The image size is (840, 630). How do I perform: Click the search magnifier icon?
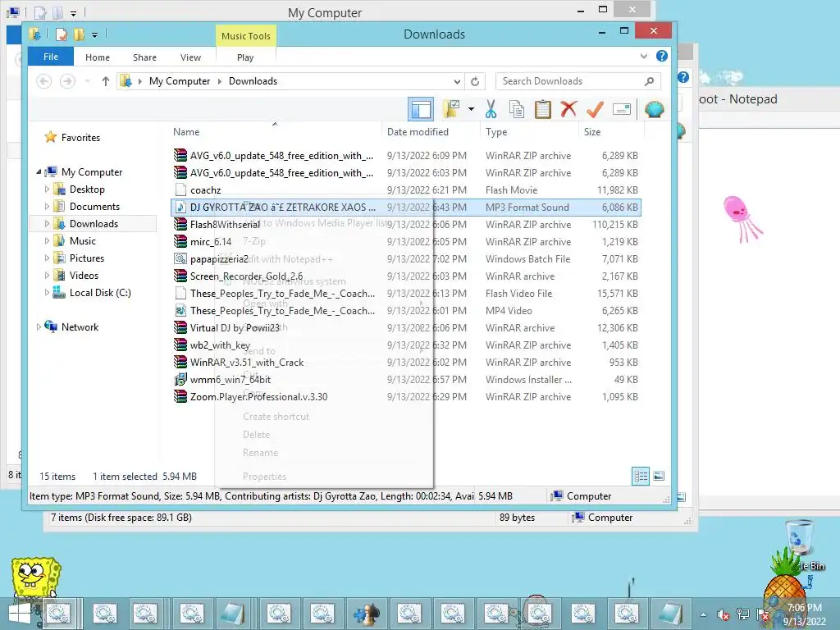click(x=650, y=81)
